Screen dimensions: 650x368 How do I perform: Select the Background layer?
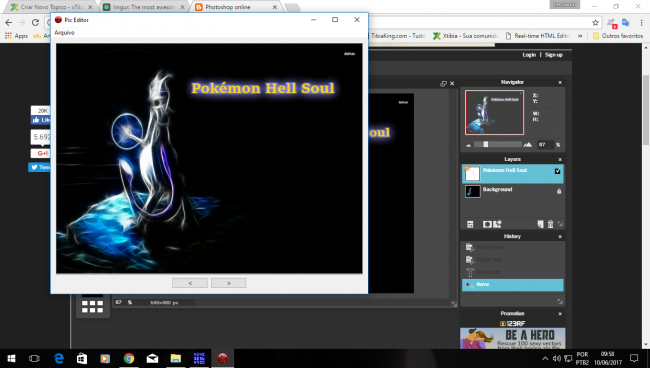512,191
